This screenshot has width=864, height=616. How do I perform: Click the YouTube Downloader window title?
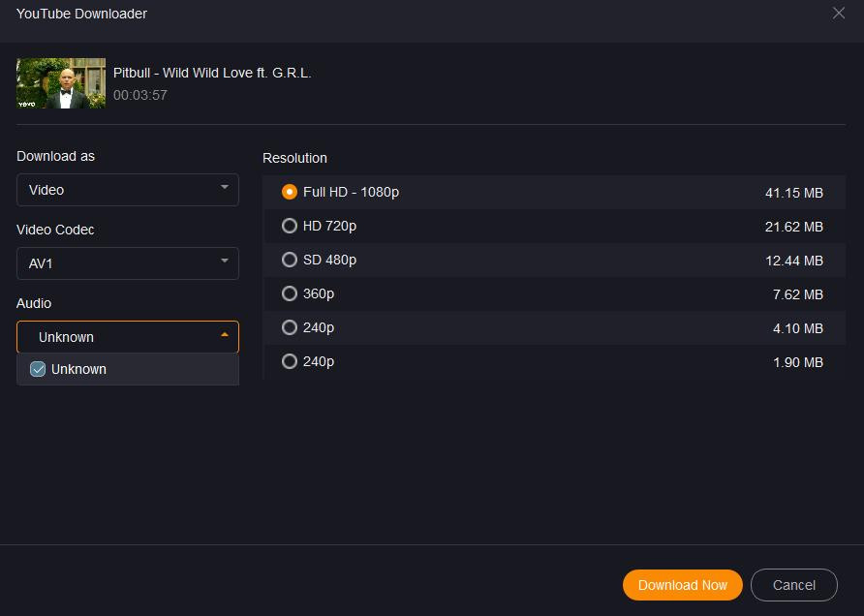click(81, 14)
